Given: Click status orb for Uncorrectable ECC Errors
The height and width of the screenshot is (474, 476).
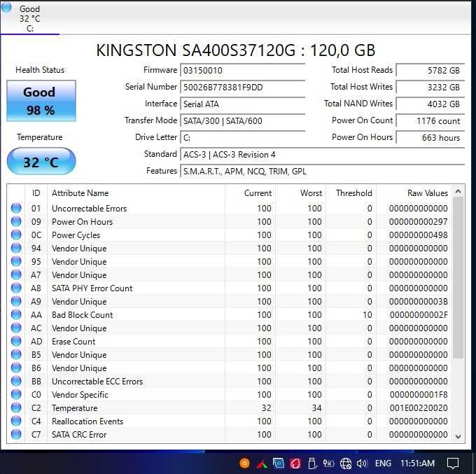Looking at the screenshot, I should click(16, 381).
